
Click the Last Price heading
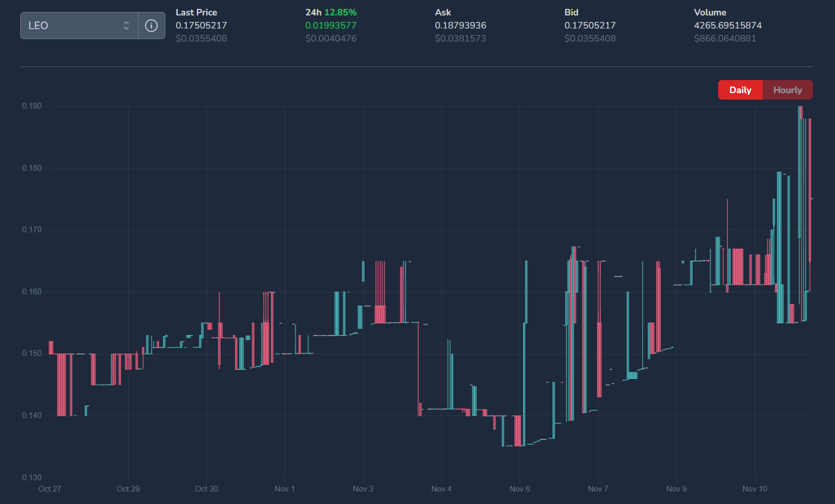pyautogui.click(x=196, y=12)
